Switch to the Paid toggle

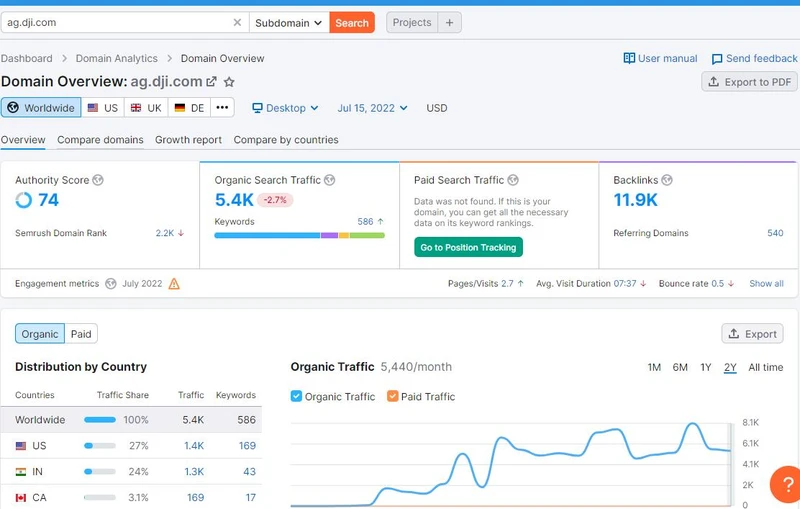coord(81,334)
